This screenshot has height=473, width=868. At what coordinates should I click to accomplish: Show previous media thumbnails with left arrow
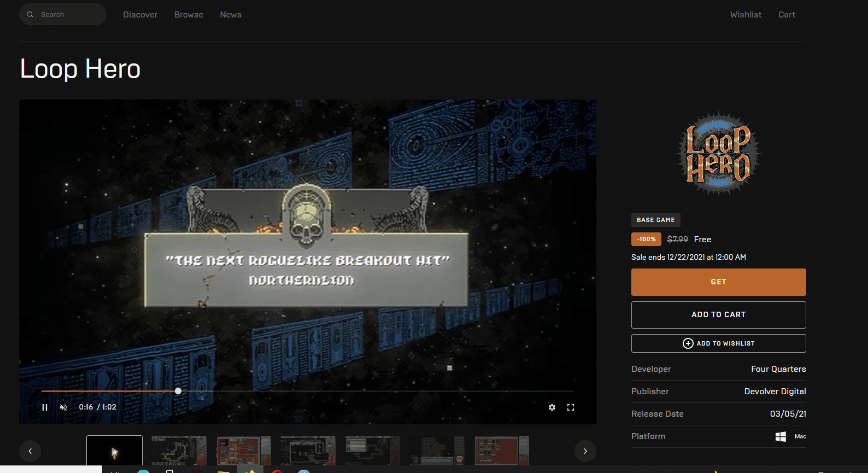[x=30, y=451]
